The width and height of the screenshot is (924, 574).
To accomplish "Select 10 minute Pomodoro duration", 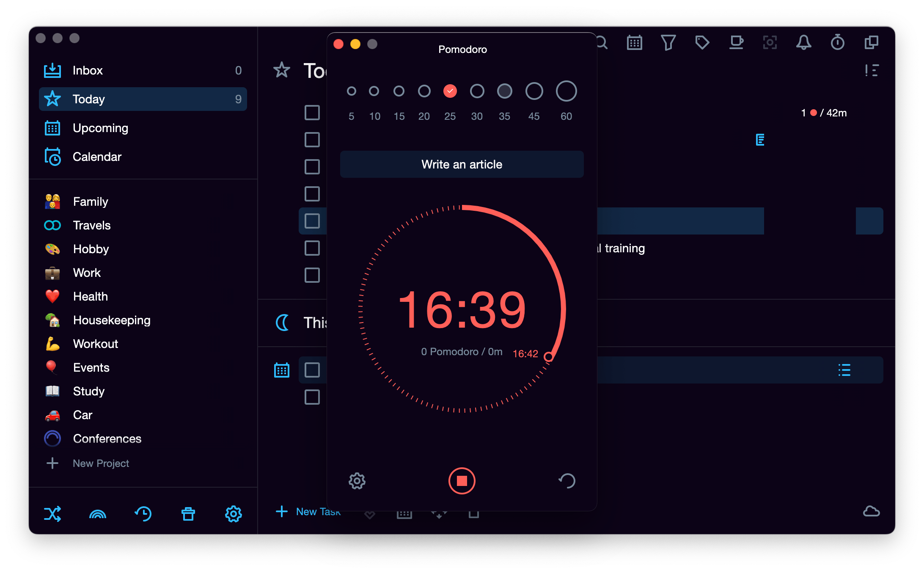I will coord(374,91).
